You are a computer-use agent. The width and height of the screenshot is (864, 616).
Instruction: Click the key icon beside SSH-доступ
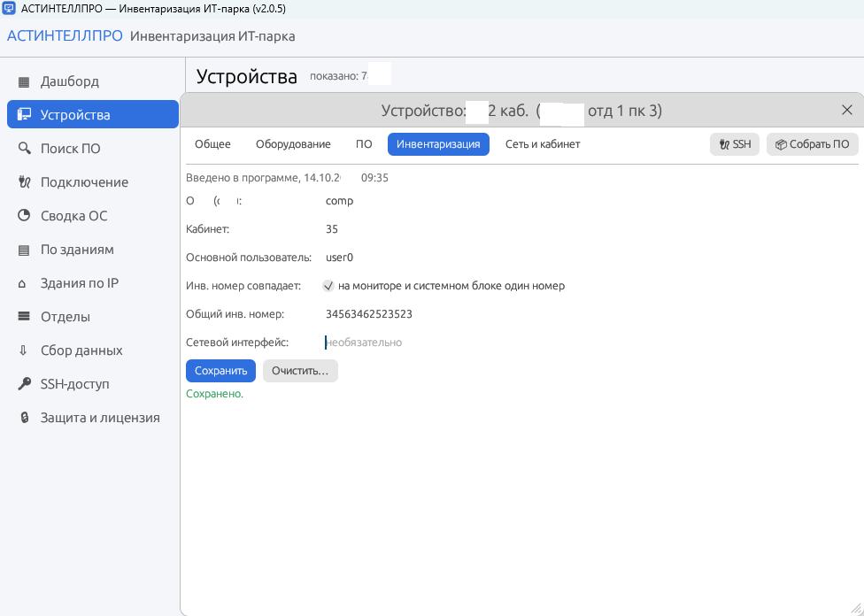pyautogui.click(x=24, y=385)
